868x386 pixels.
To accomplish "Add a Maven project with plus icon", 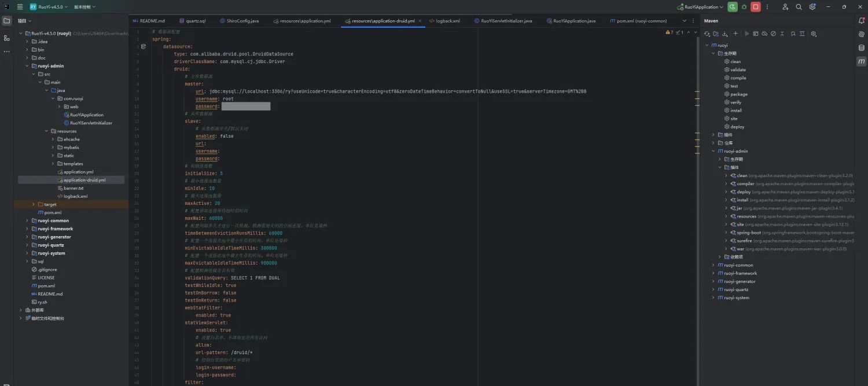I will tap(735, 34).
